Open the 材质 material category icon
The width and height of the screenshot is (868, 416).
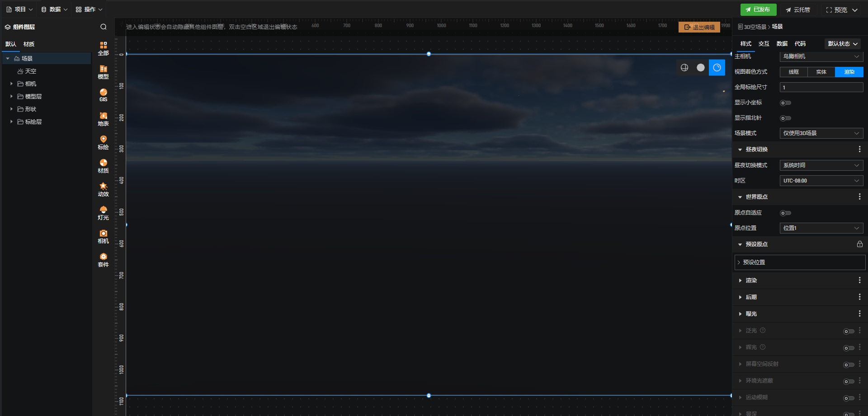click(103, 166)
